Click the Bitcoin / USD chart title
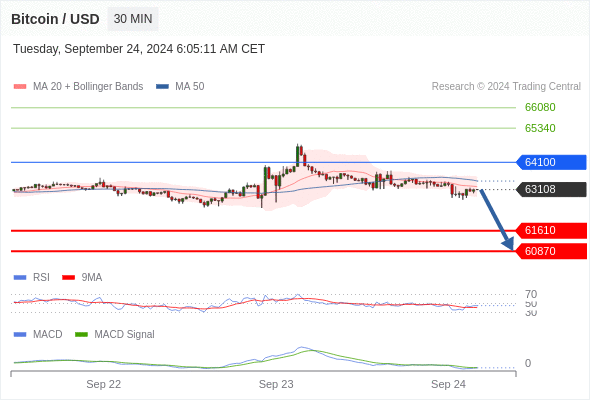Viewport: 590px width, 400px height. pos(55,19)
